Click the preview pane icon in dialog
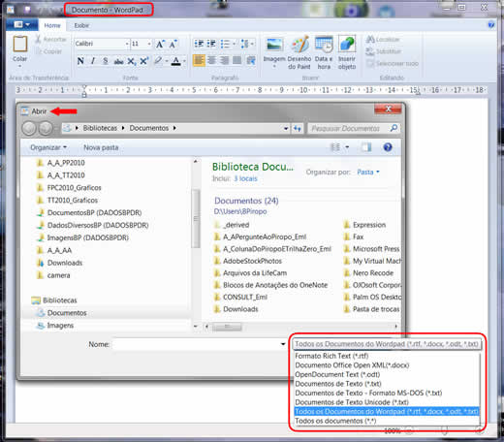Screen dimensions: 504x442 tap(366, 147)
